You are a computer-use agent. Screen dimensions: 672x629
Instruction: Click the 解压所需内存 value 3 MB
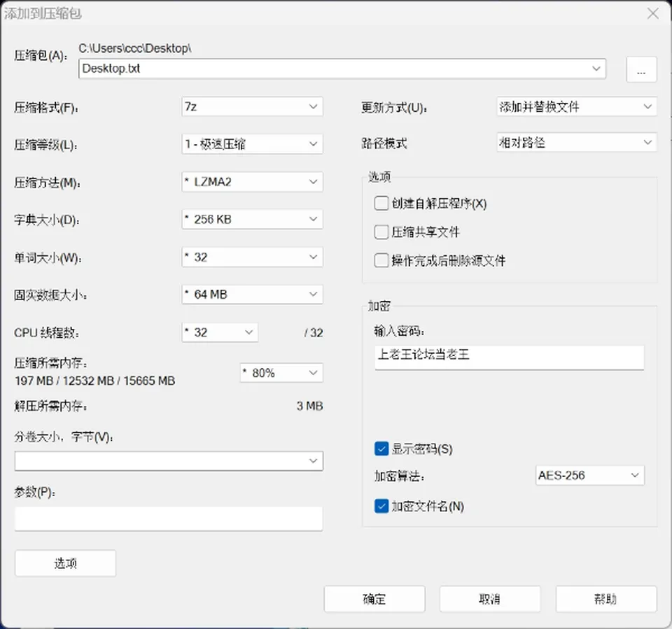[x=309, y=406]
